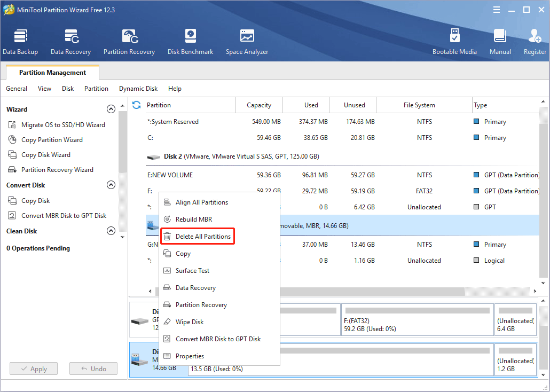
Task: Select 1.2 GB unallocated block in disk map
Action: 516,359
